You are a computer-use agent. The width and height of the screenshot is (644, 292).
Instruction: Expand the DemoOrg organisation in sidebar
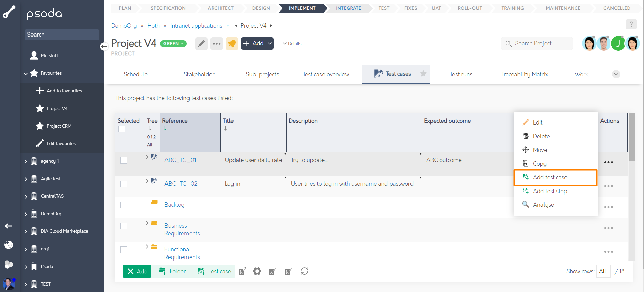click(x=26, y=214)
